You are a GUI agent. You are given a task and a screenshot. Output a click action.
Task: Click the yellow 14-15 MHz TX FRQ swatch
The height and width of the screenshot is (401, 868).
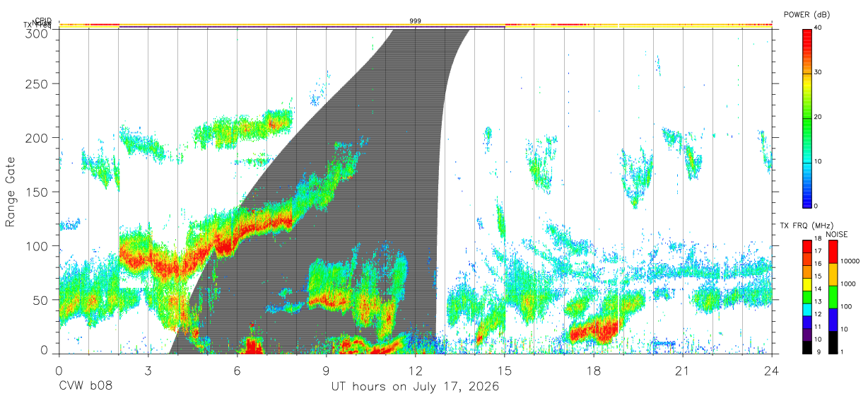tap(807, 284)
